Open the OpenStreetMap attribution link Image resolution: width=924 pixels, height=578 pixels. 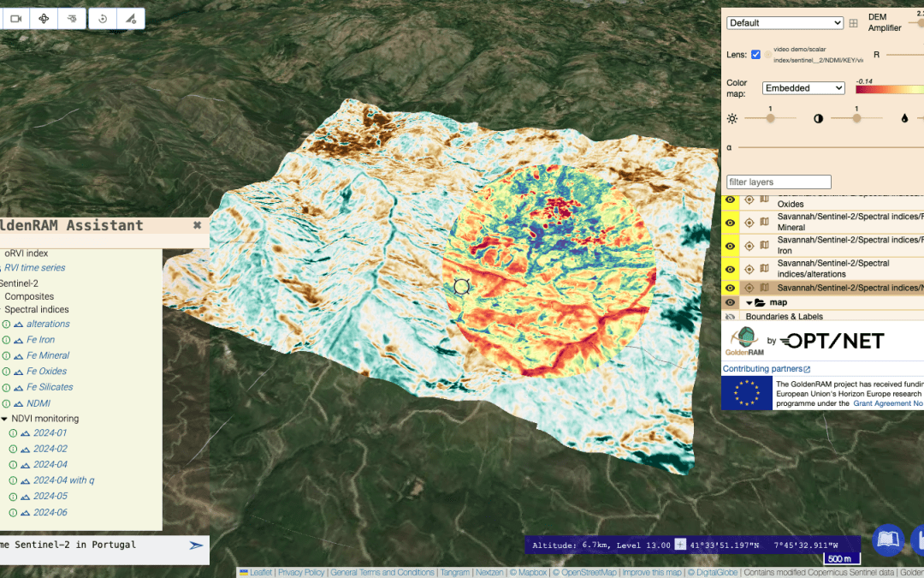pyautogui.click(x=584, y=573)
